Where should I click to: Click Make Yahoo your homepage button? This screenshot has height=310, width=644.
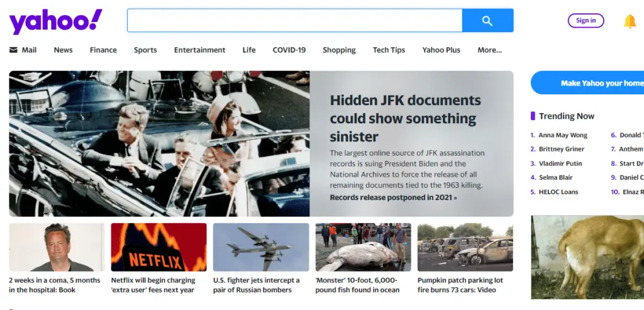pos(587,83)
